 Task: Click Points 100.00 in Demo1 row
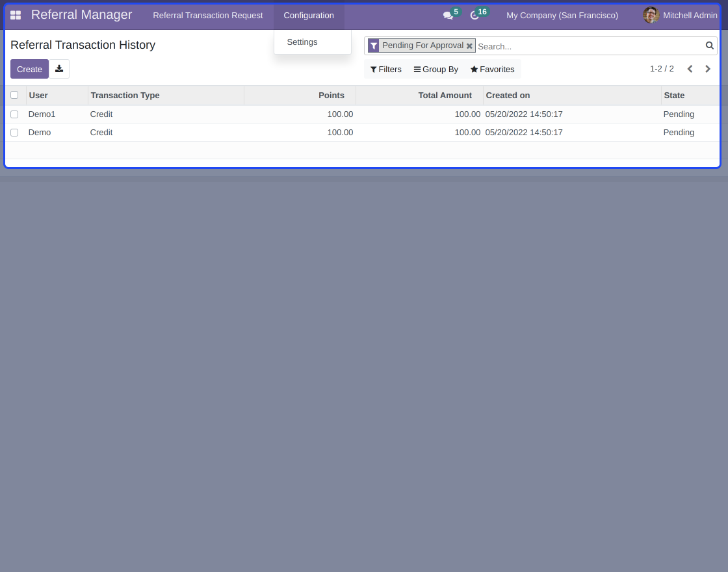click(x=340, y=114)
